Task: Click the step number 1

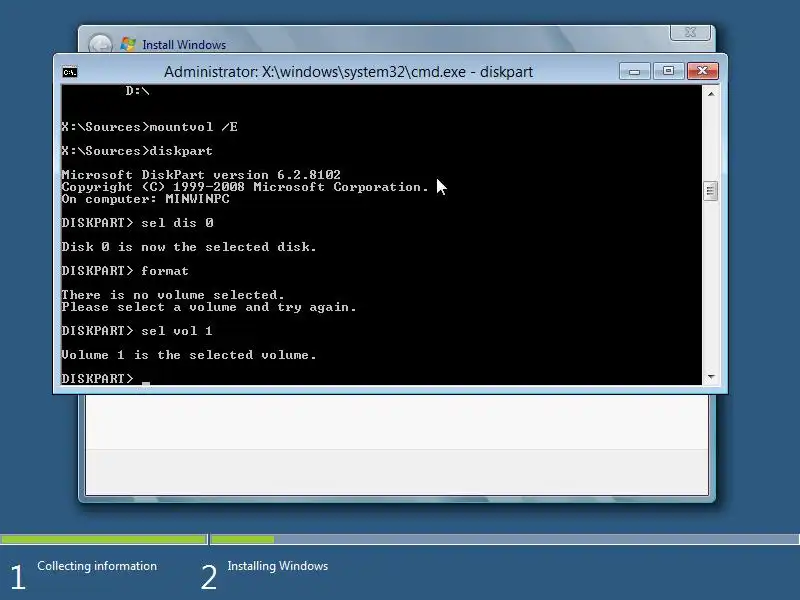Action: (x=18, y=578)
